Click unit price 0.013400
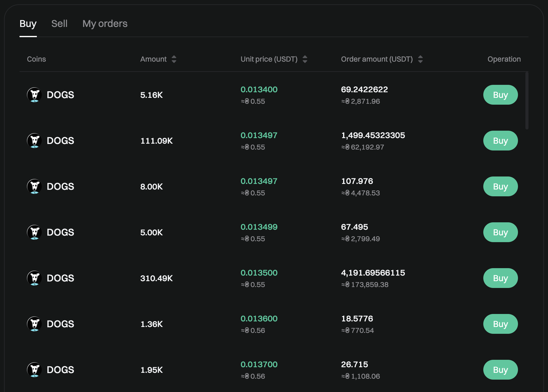The image size is (548, 392). [259, 89]
